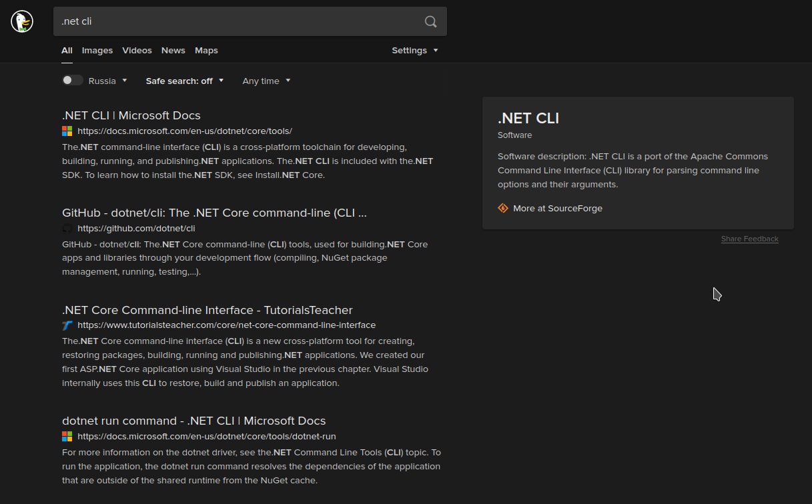812x504 pixels.
Task: Switch to the Images tab
Action: coord(97,50)
